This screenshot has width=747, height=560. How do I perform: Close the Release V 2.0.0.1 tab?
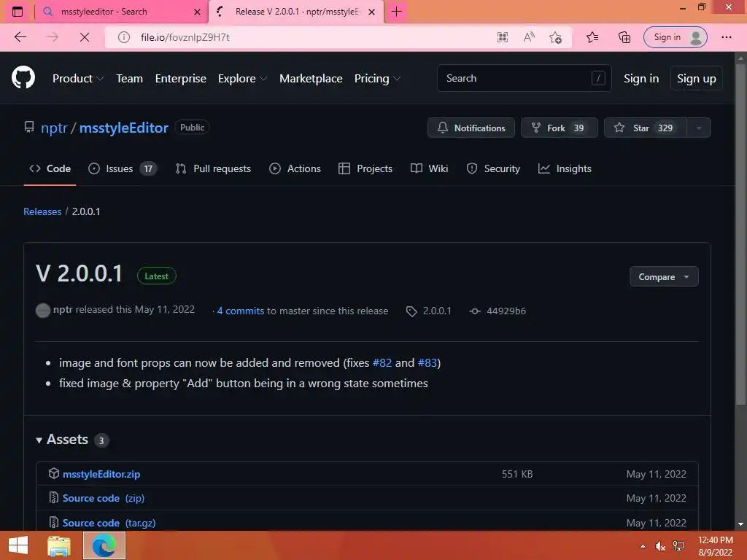[371, 12]
